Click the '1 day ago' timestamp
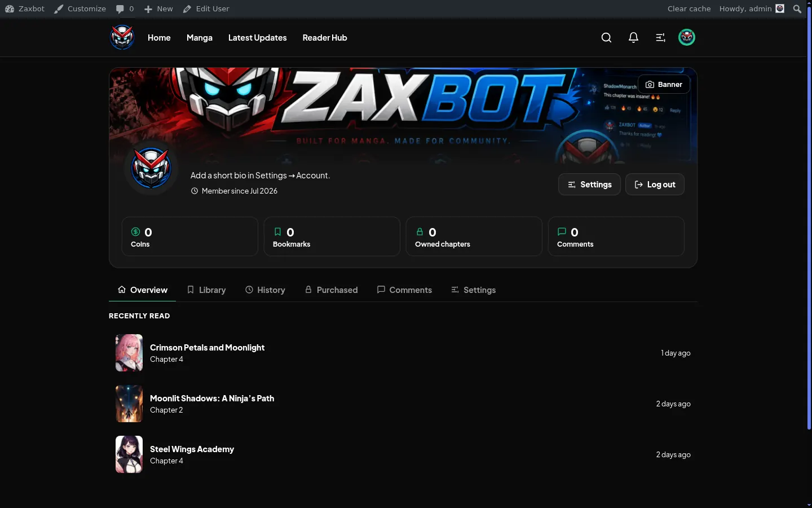 676,353
